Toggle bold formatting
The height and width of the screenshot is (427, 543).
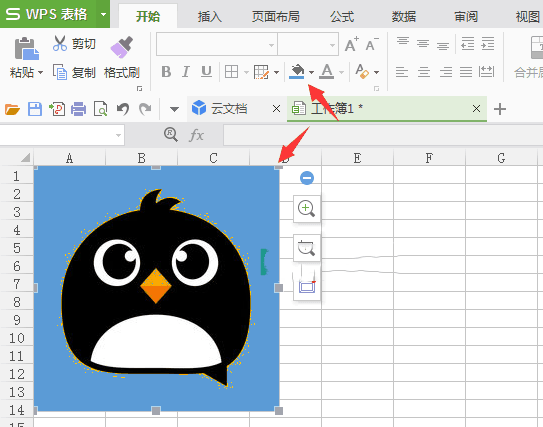point(166,72)
